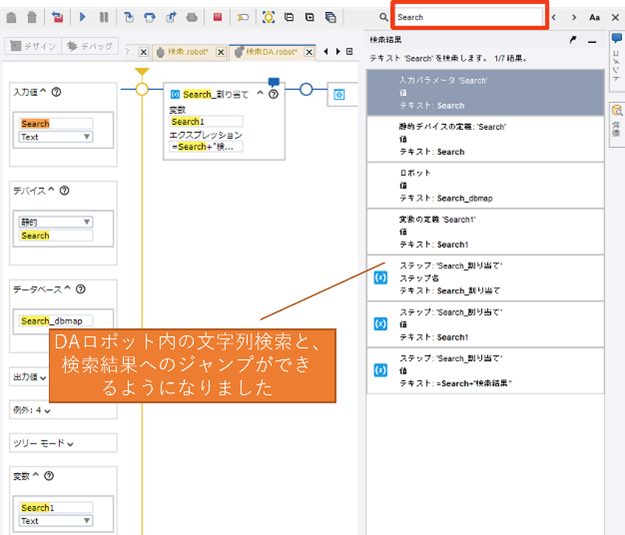Open help for データベース section
Viewport: 625px width, 535px height.
tap(81, 289)
